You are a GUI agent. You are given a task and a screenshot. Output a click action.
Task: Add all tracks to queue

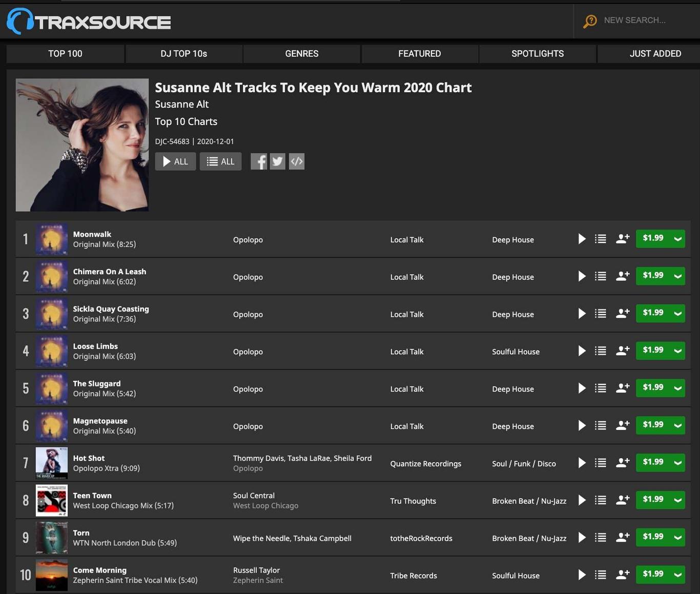click(220, 161)
